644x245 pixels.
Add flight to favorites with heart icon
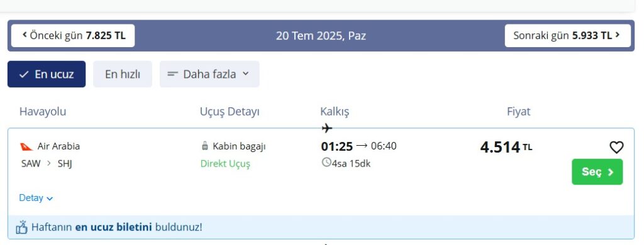tap(616, 148)
